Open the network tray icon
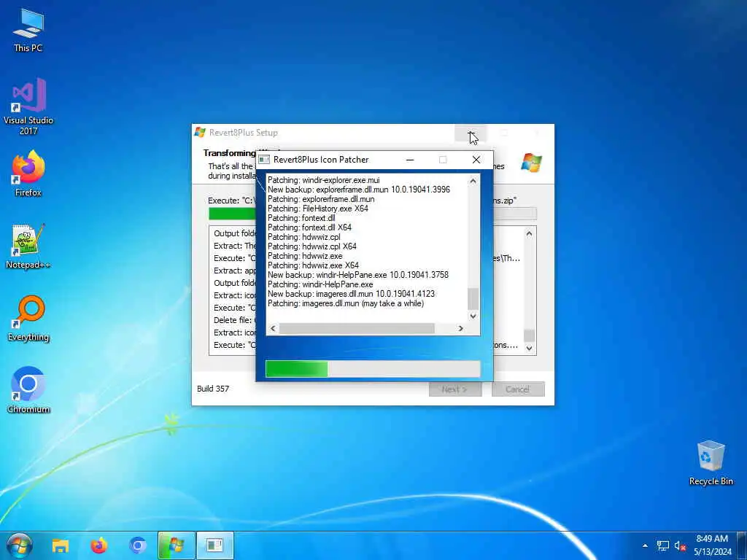This screenshot has width=747, height=560. tap(662, 545)
